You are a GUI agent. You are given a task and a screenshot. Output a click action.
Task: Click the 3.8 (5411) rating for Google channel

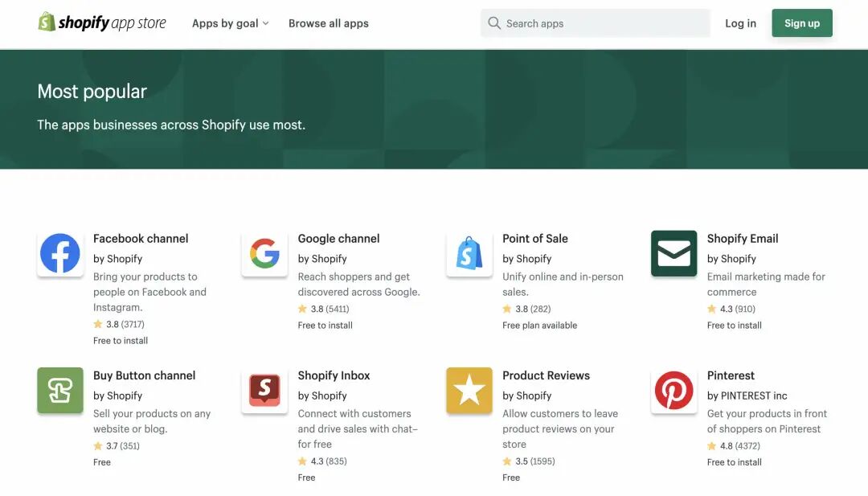coord(324,309)
